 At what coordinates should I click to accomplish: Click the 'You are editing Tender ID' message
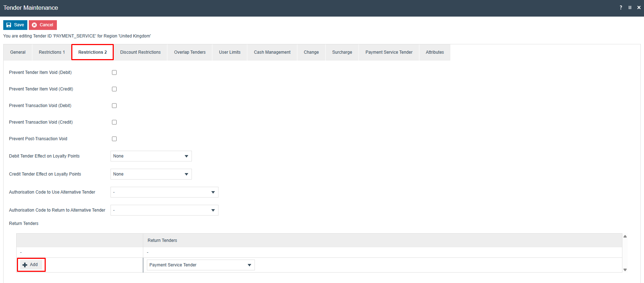click(x=77, y=36)
